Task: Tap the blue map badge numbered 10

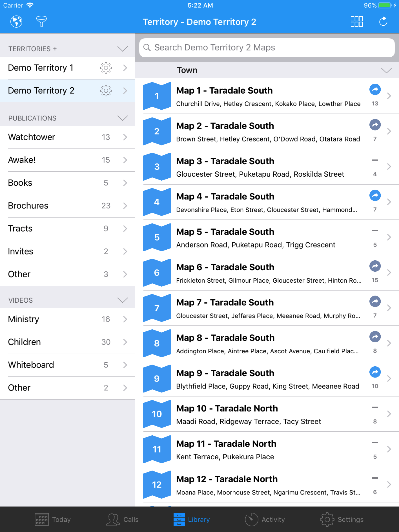Action: [x=157, y=414]
